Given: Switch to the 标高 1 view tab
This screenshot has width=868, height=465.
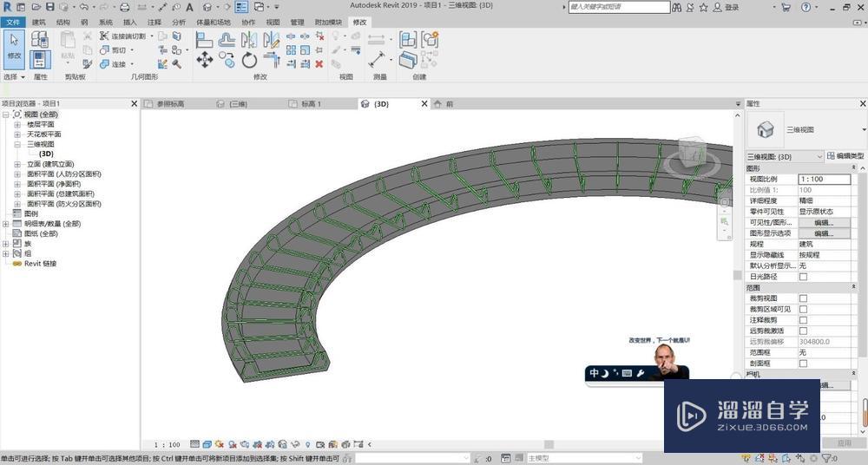Looking at the screenshot, I should (x=311, y=104).
